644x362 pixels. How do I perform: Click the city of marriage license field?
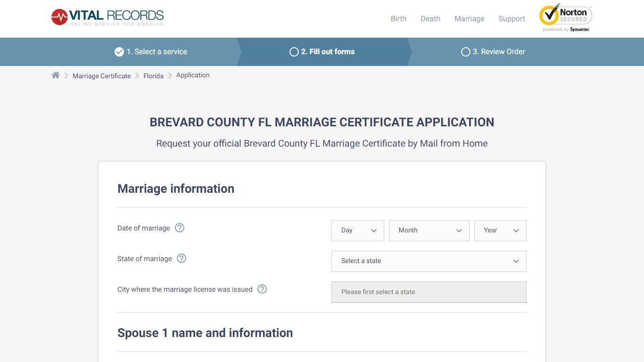click(x=429, y=292)
